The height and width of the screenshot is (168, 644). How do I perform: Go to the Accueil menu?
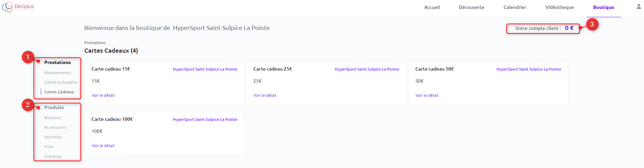tap(432, 7)
